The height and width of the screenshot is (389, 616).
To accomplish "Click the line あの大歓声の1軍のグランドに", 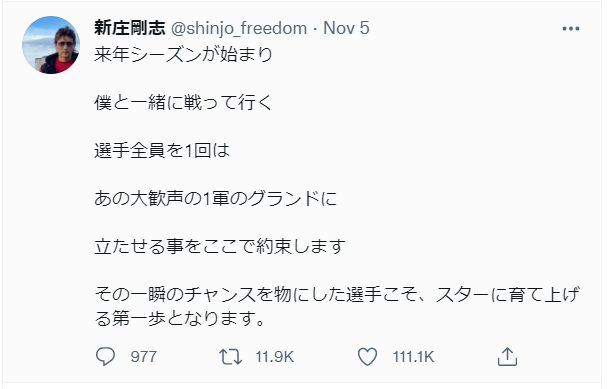I will (216, 198).
